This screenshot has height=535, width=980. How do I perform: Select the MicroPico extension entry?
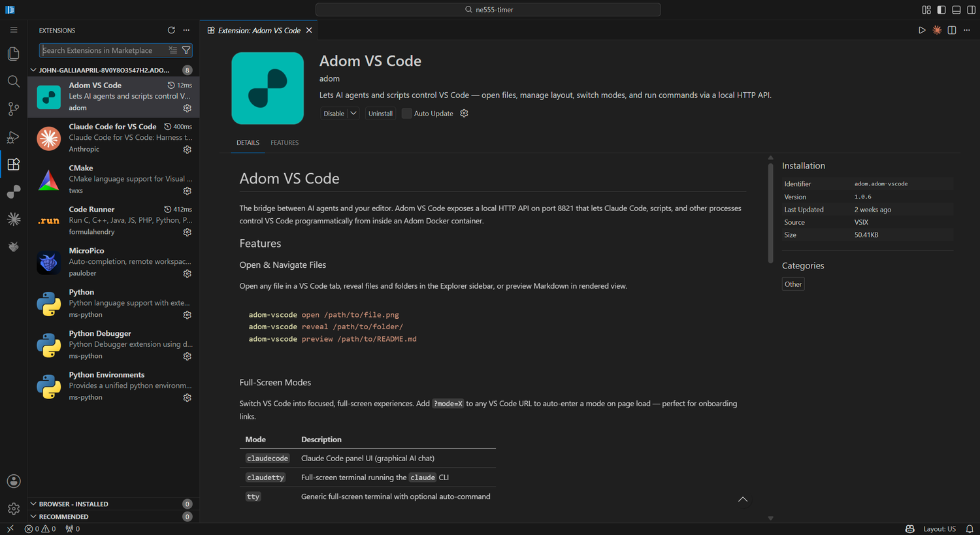[113, 262]
